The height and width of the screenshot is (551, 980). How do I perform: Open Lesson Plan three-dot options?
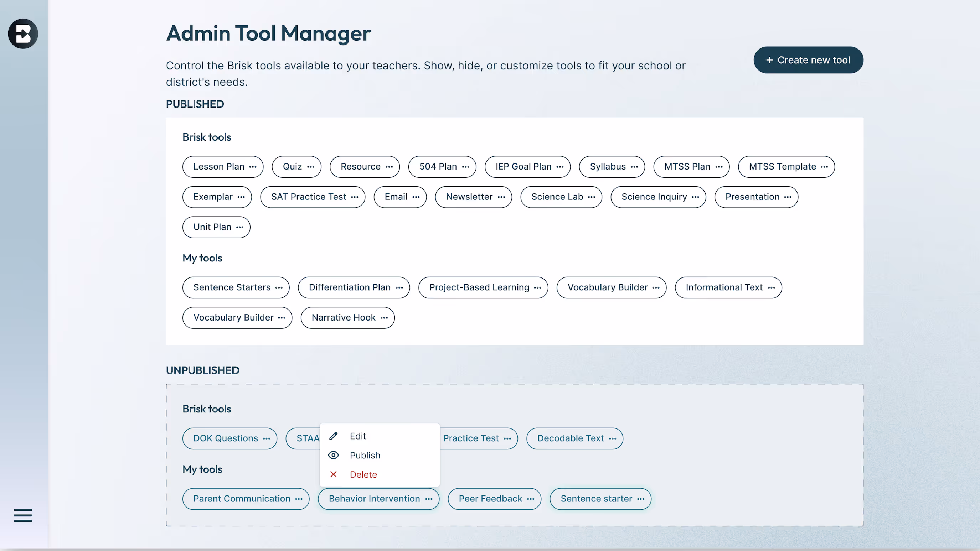click(253, 167)
